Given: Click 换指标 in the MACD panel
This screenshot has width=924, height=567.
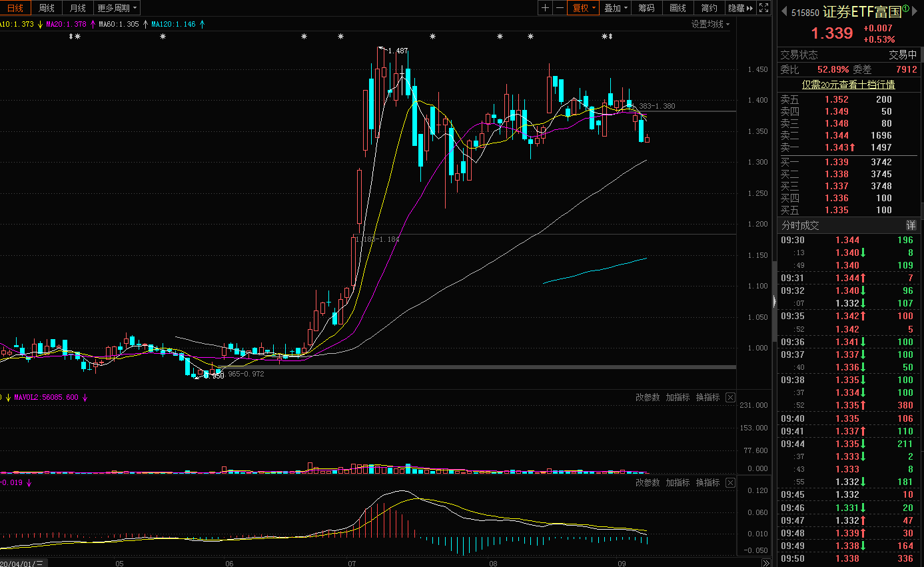Looking at the screenshot, I should pyautogui.click(x=708, y=482).
